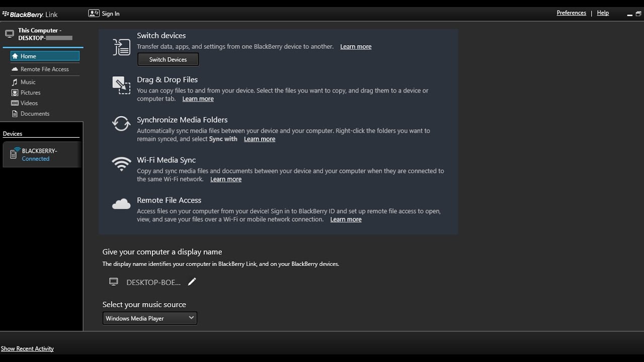The width and height of the screenshot is (644, 362).
Task: Open the Help menu
Action: [x=603, y=13]
